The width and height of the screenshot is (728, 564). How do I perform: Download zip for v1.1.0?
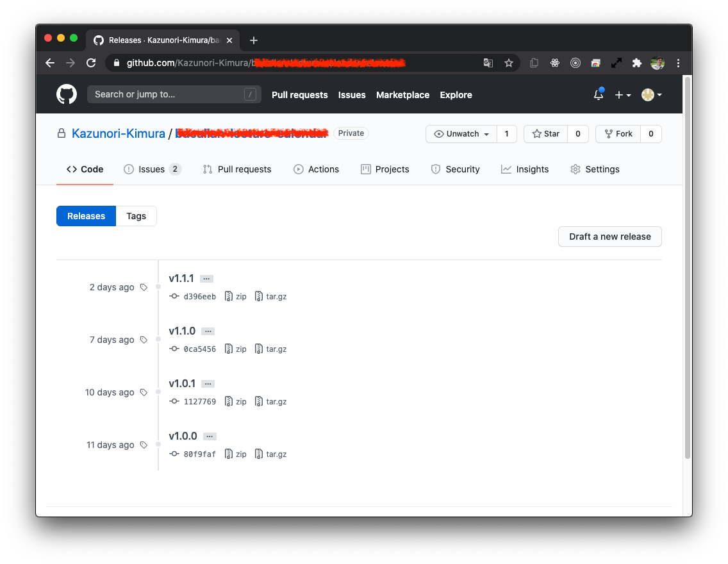pyautogui.click(x=235, y=349)
